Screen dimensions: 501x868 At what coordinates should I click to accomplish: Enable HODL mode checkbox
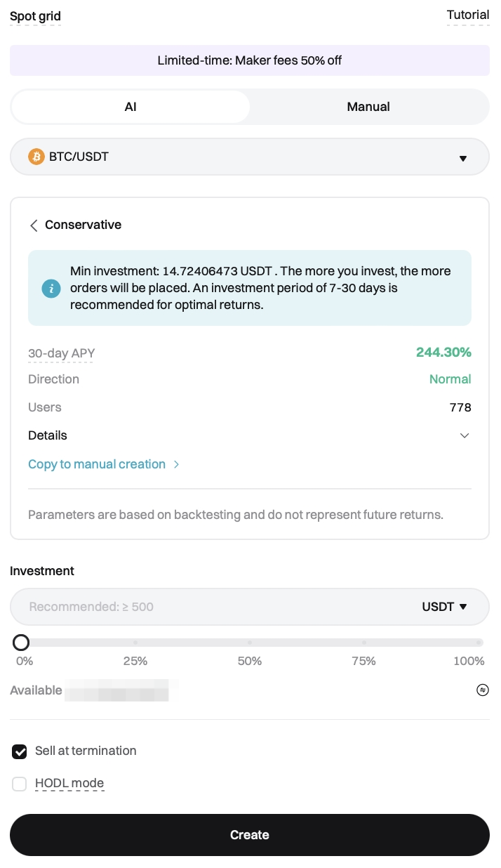tap(20, 784)
